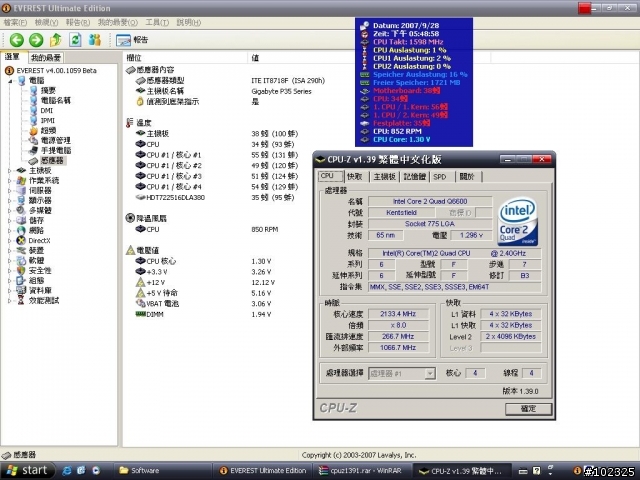Expand the 儲存 tree node

click(x=10, y=220)
